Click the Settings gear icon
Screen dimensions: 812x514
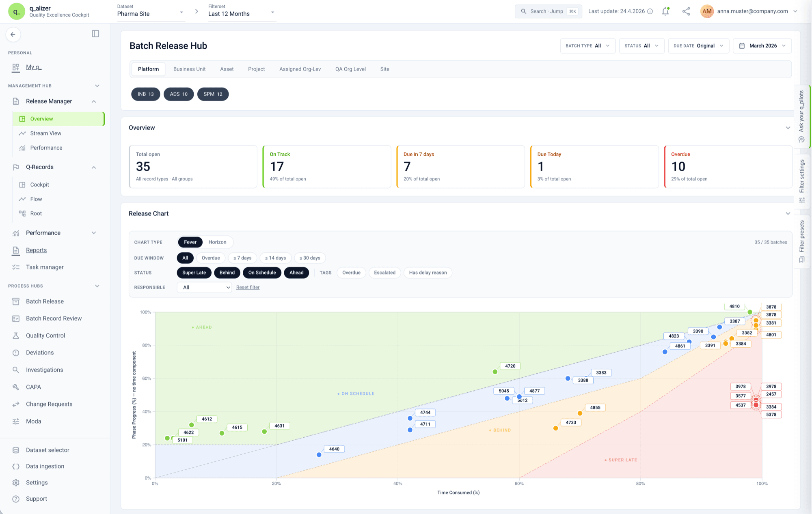tap(16, 483)
